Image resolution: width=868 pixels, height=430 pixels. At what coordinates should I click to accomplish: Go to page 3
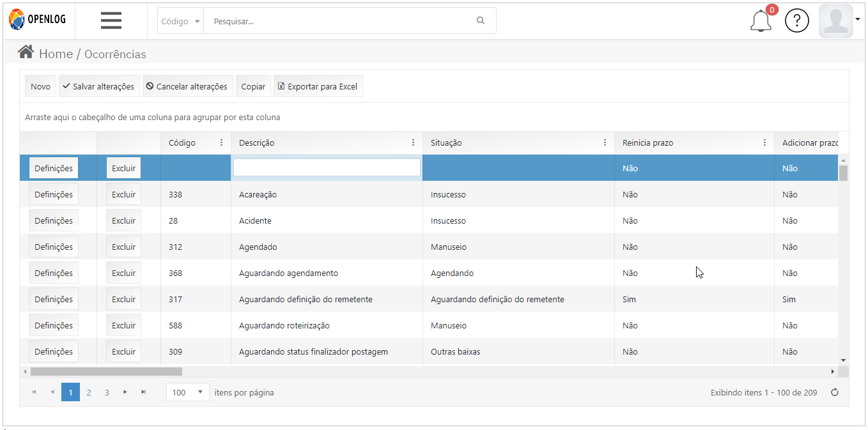(107, 392)
